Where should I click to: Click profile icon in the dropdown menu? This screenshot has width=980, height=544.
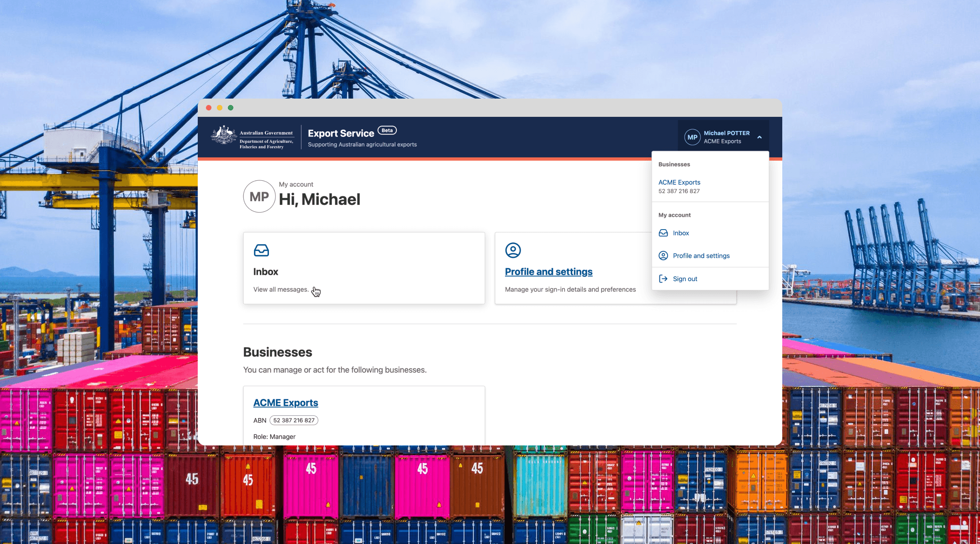click(x=663, y=256)
